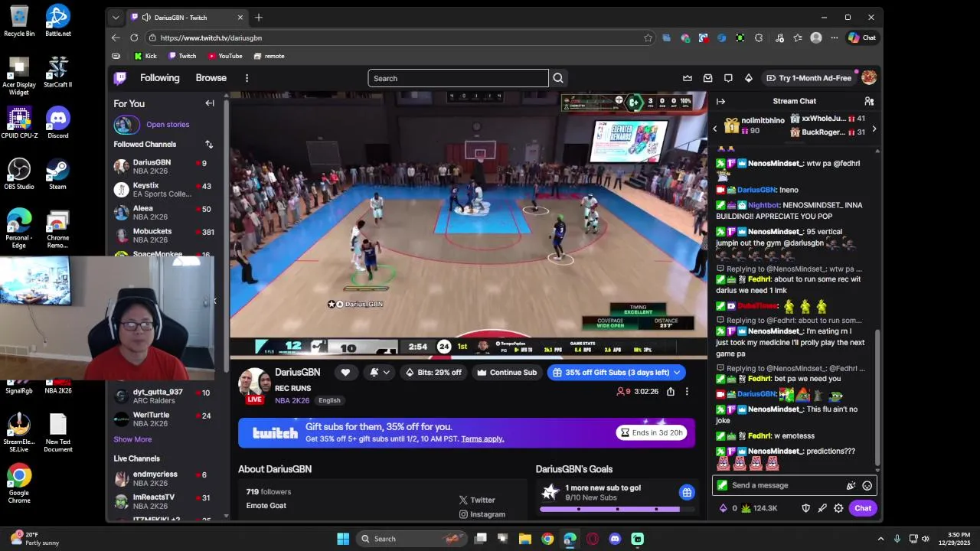This screenshot has width=980, height=551.
Task: Show previous gift leaderboard arrow
Action: [x=715, y=129]
